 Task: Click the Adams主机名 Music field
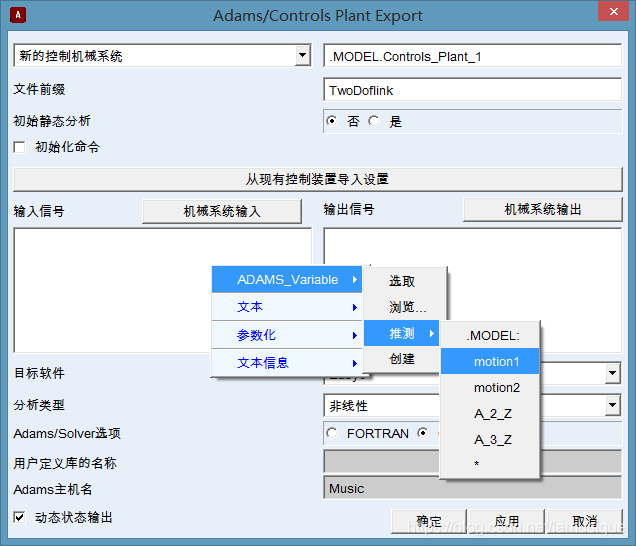point(473,488)
